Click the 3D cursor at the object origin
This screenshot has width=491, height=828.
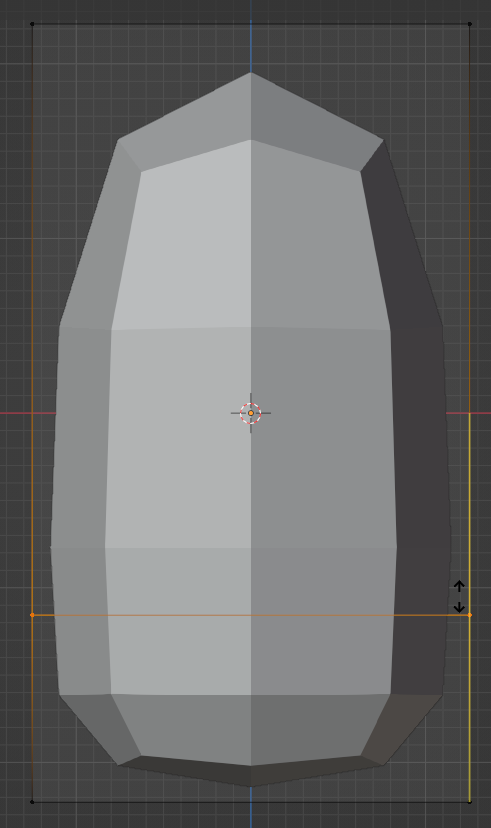251,413
